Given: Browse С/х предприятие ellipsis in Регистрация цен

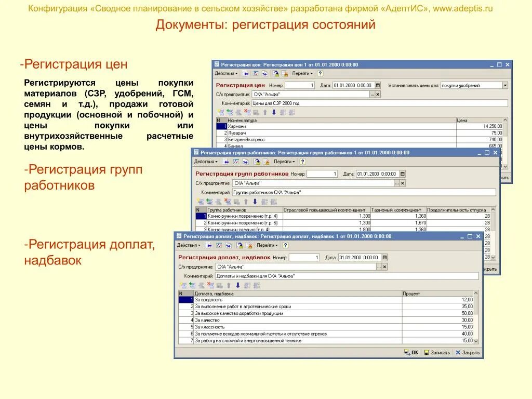Looking at the screenshot, I should [x=372, y=95].
